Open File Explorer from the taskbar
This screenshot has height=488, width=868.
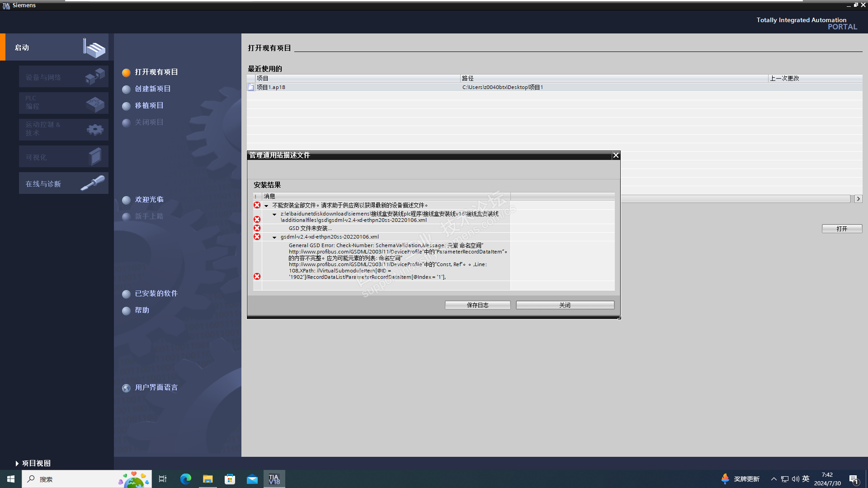[x=208, y=479]
